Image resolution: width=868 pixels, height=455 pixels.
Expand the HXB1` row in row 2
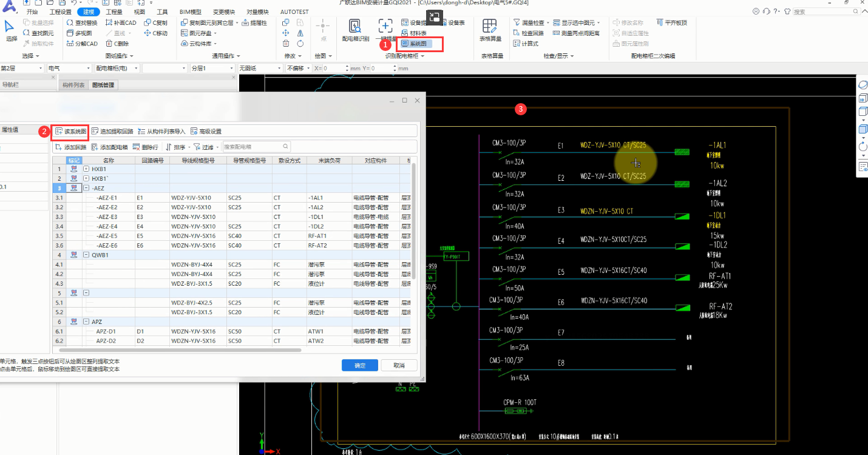[86, 178]
